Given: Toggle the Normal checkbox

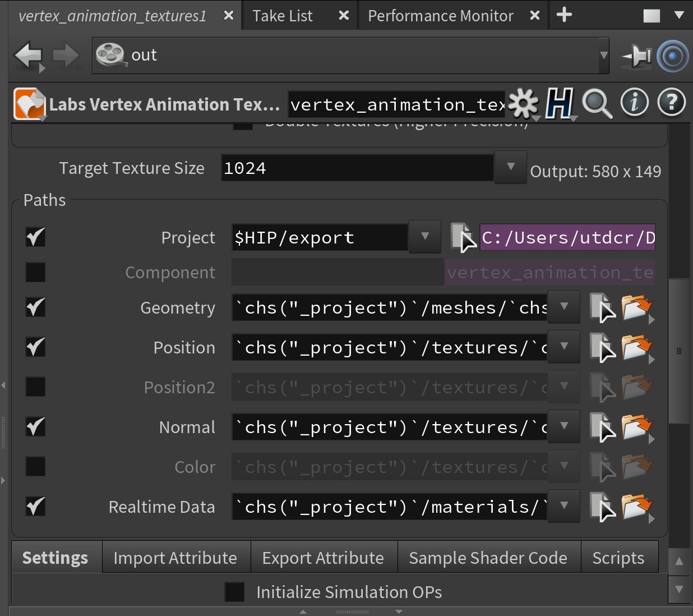Looking at the screenshot, I should pos(35,427).
